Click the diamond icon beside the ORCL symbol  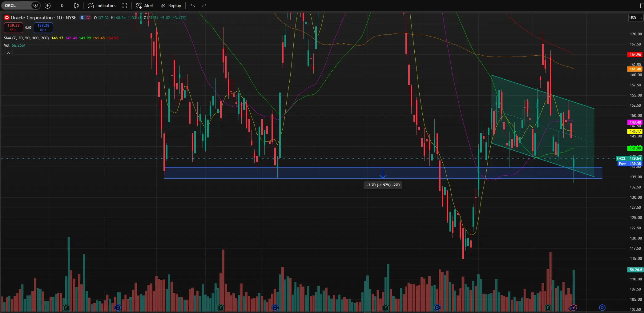click(36, 6)
